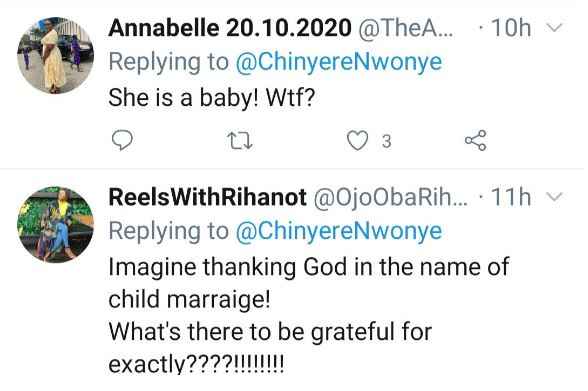
Task: Open Annabelle's tweet options chevron
Action: coord(554,27)
